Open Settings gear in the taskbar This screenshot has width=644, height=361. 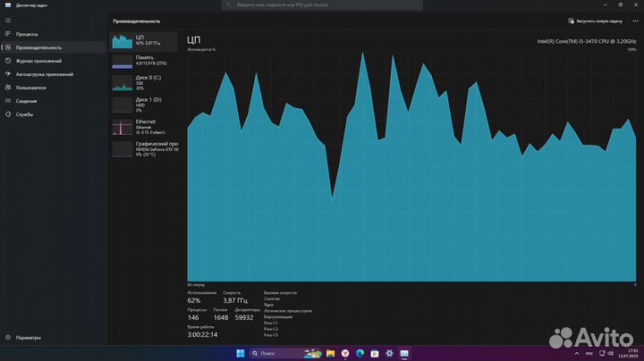point(389,353)
